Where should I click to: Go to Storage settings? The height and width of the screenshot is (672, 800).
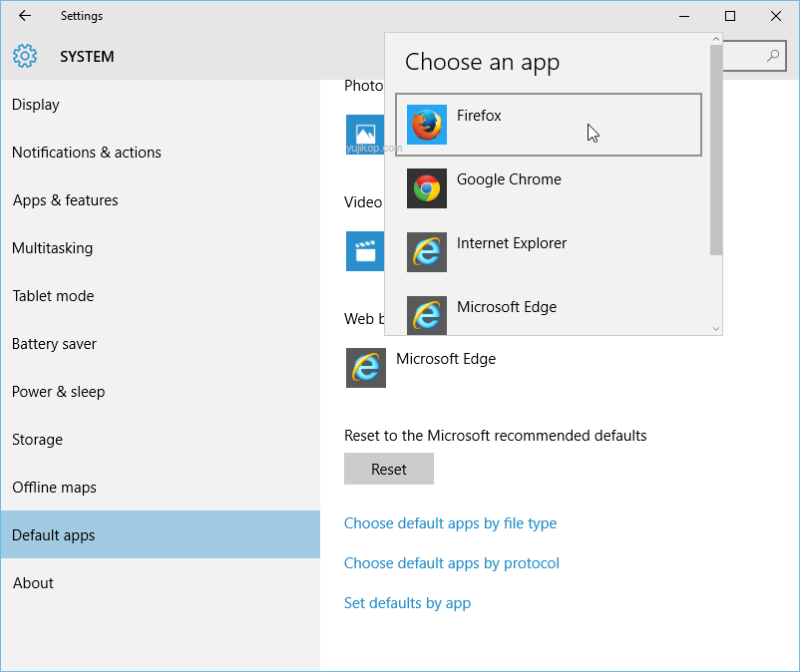point(161,440)
